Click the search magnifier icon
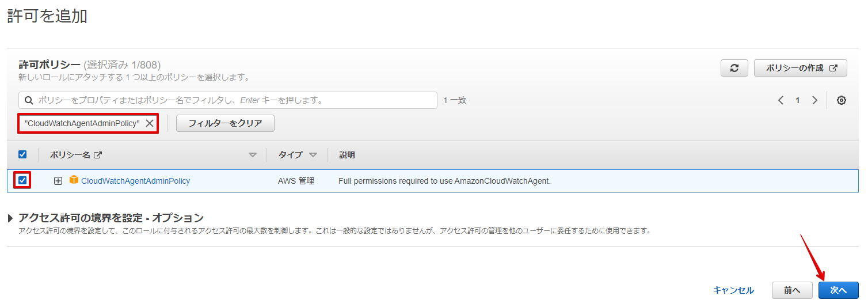The height and width of the screenshot is (307, 868). [x=29, y=100]
